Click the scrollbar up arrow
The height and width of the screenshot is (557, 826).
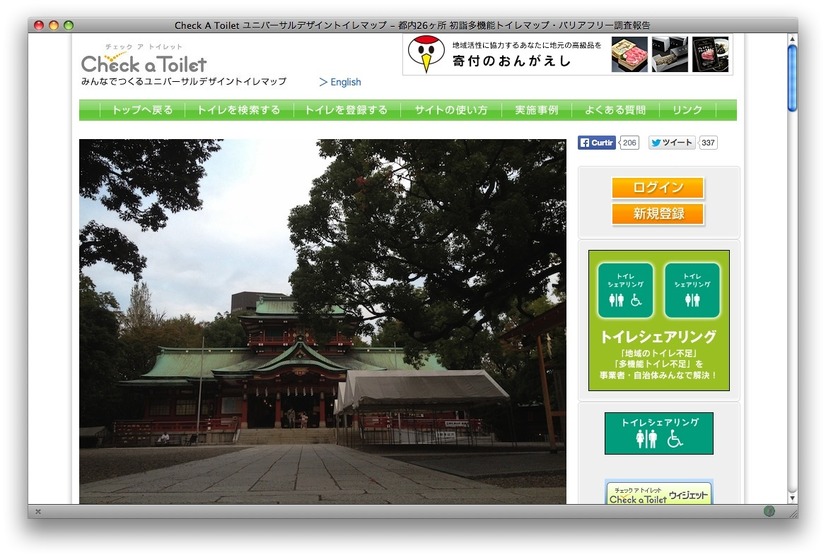point(792,39)
